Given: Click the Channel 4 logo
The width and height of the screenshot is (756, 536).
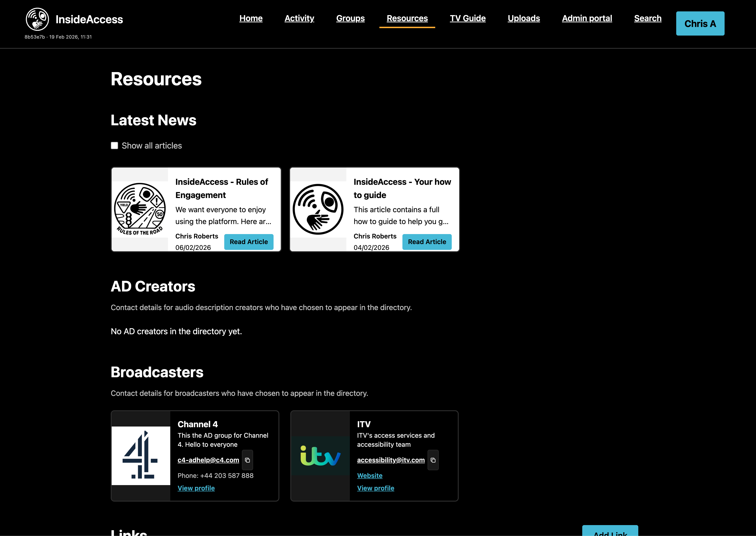Looking at the screenshot, I should (141, 456).
